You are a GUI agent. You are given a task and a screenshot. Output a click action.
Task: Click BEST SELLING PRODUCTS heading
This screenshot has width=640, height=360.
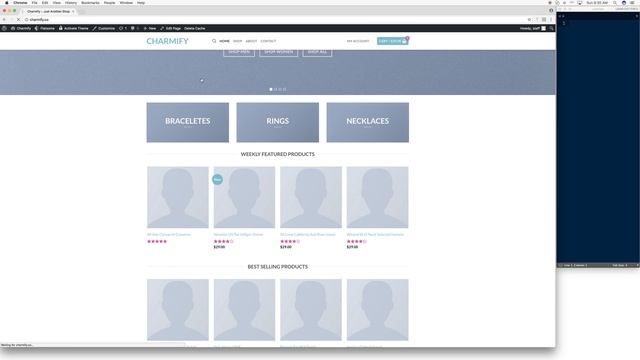coord(278,267)
